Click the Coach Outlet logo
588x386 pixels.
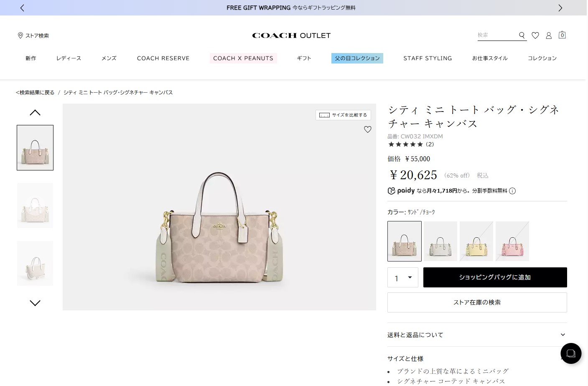tap(291, 36)
